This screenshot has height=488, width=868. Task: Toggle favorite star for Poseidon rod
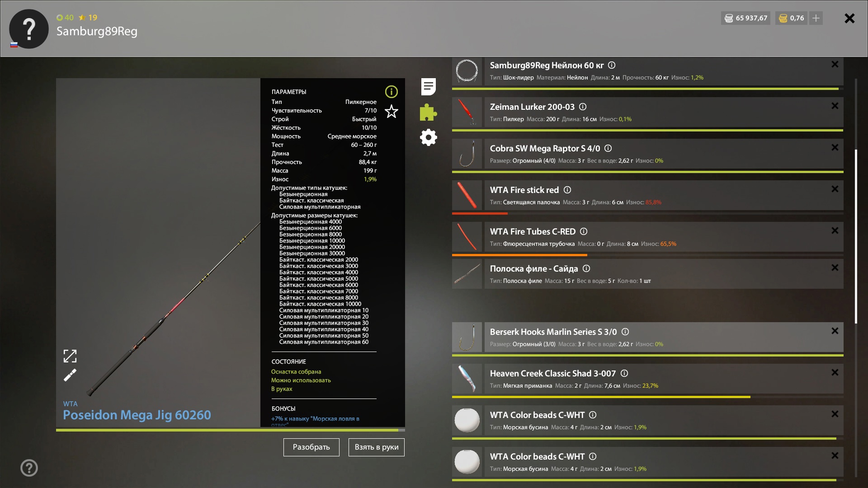(391, 111)
